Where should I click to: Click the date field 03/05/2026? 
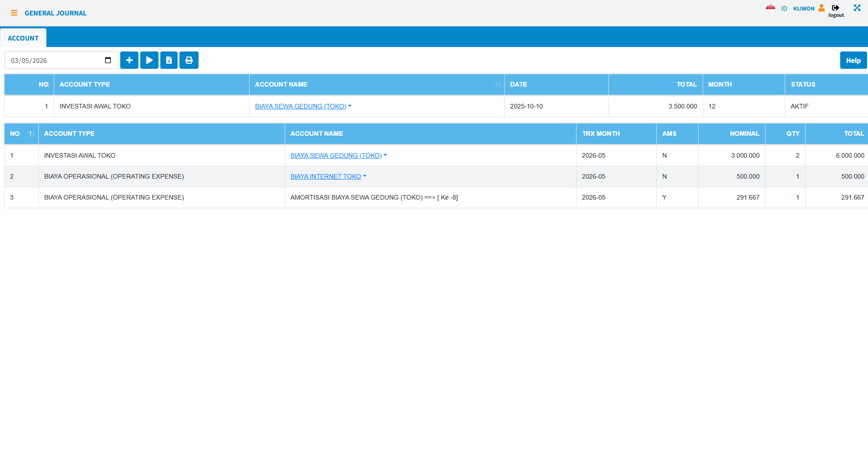61,60
